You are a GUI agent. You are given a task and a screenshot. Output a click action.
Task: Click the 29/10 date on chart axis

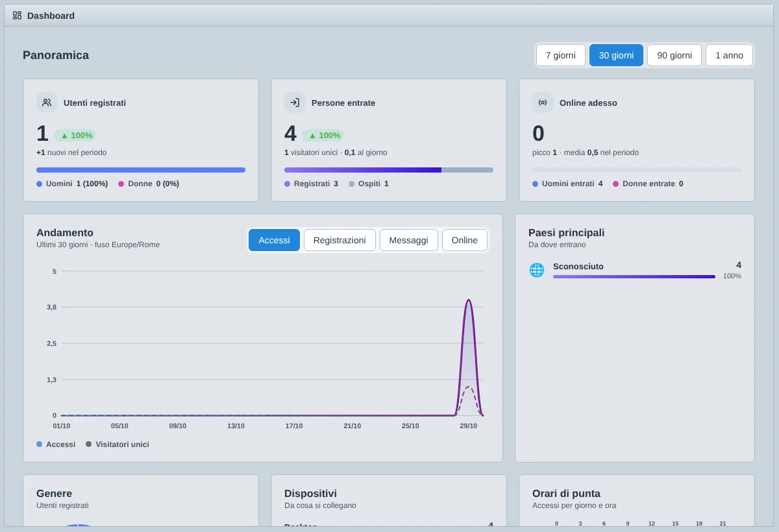pos(468,426)
